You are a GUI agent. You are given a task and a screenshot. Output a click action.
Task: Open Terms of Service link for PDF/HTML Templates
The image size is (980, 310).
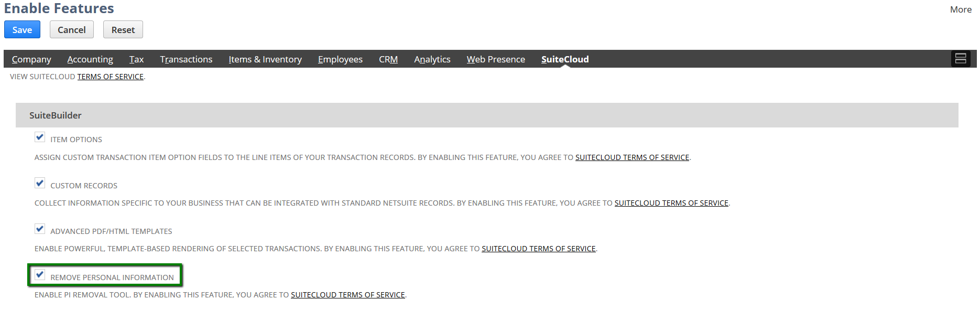click(539, 249)
